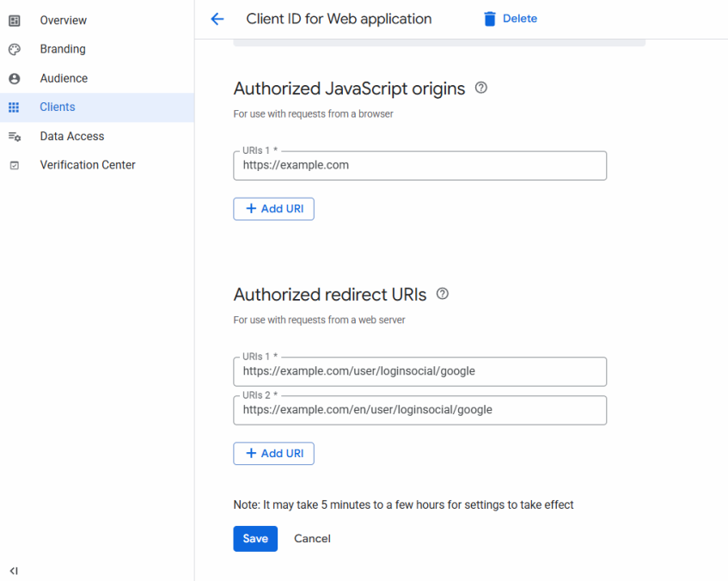
Task: Add URI under Authorized redirect URIs
Action: (273, 454)
